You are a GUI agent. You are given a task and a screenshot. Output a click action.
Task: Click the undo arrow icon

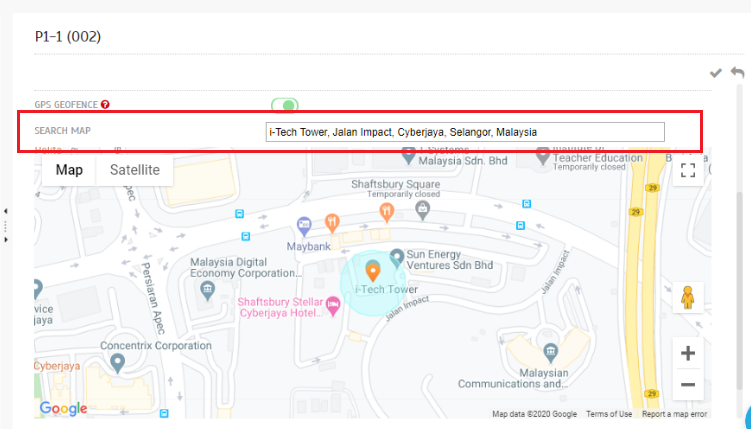738,73
